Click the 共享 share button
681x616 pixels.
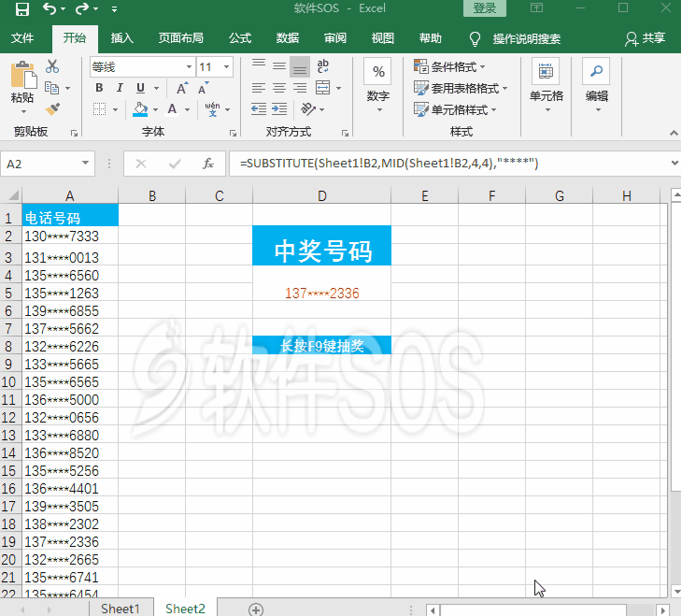pyautogui.click(x=646, y=38)
